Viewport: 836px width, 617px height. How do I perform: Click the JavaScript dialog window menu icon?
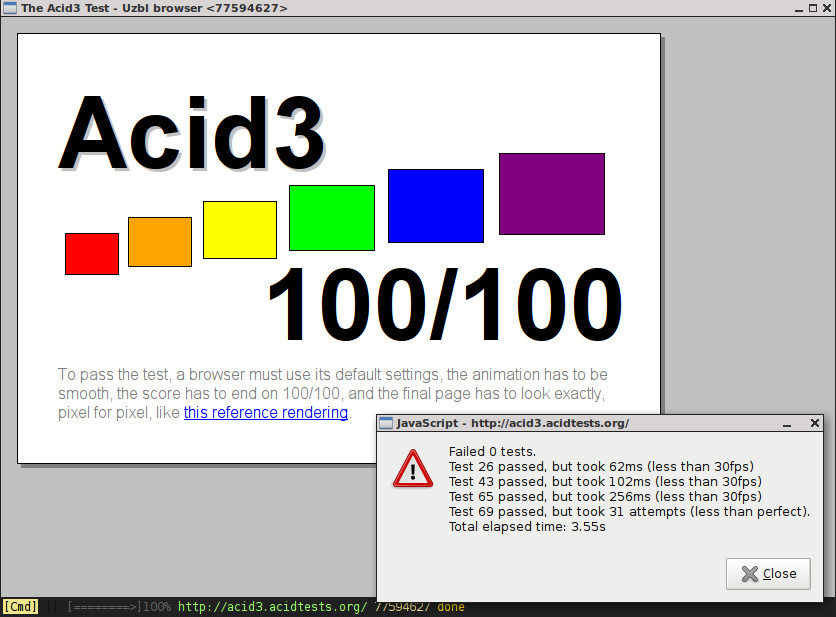pyautogui.click(x=385, y=423)
